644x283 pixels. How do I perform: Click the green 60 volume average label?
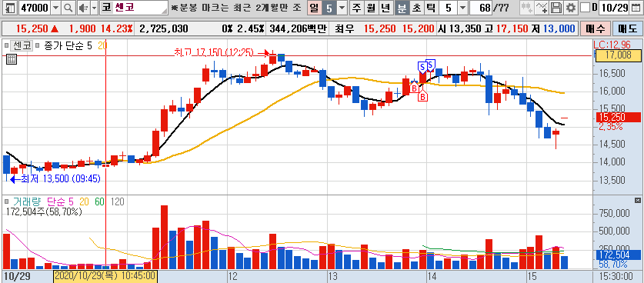(99, 201)
